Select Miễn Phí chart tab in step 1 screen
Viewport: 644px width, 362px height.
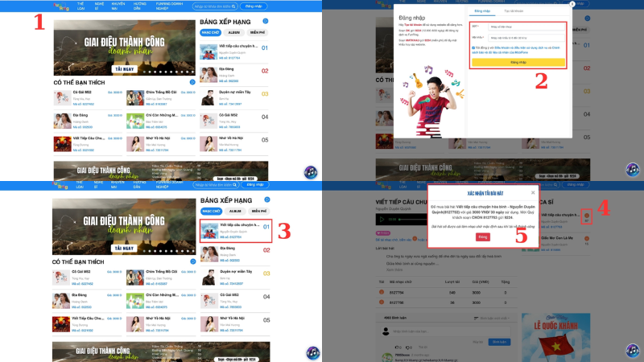click(x=258, y=32)
